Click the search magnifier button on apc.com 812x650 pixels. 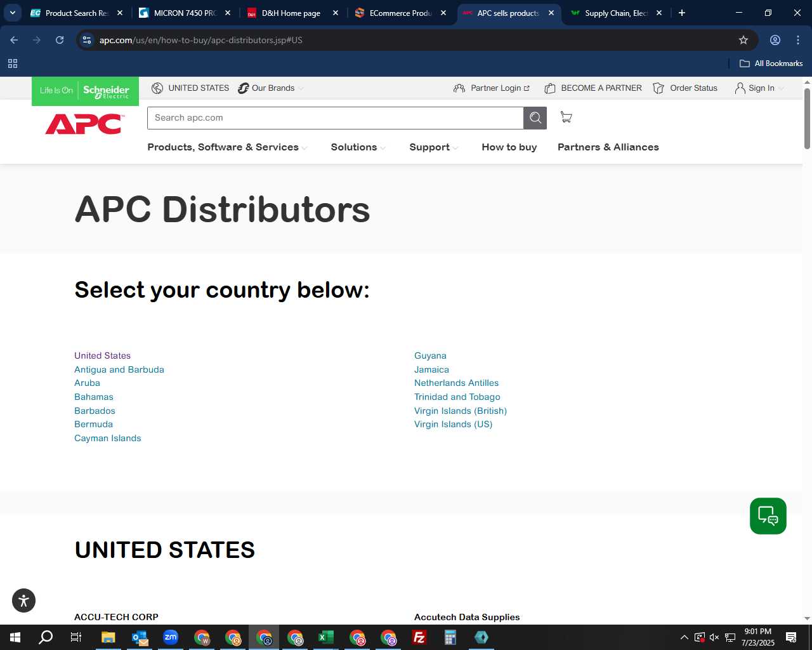click(x=535, y=118)
